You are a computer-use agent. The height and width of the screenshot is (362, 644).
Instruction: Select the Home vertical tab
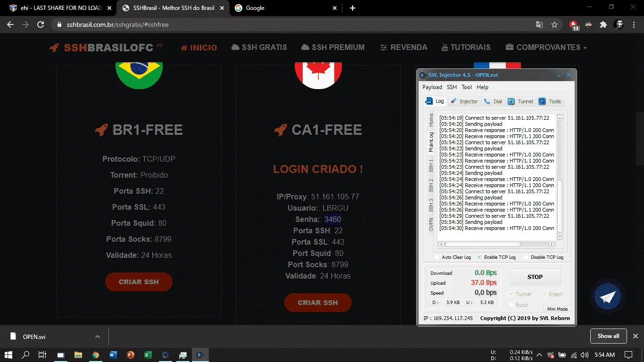pos(431,120)
